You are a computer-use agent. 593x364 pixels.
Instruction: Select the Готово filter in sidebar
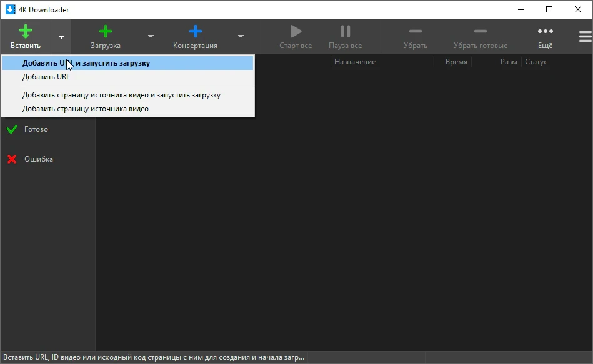(x=48, y=129)
